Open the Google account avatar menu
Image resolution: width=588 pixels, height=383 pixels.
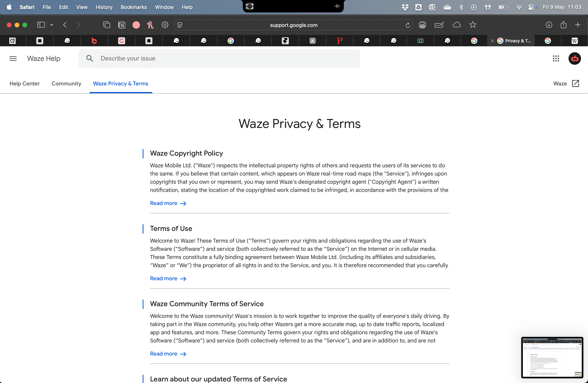574,59
